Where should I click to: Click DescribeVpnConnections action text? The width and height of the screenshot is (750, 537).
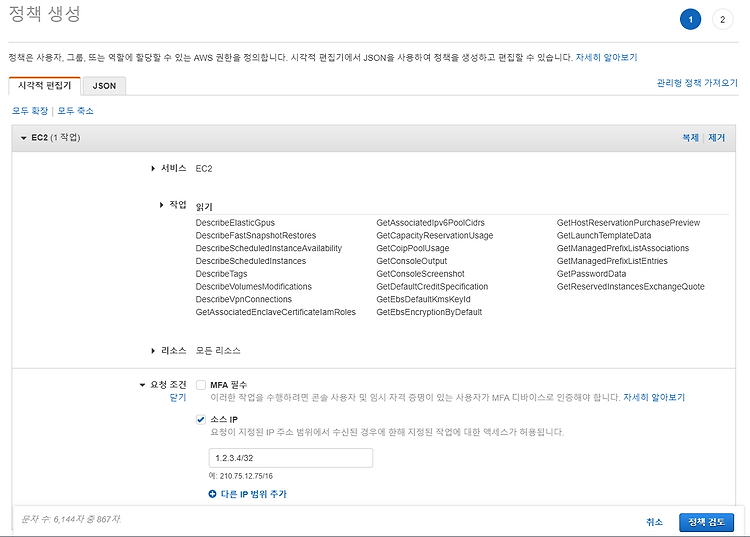point(243,299)
